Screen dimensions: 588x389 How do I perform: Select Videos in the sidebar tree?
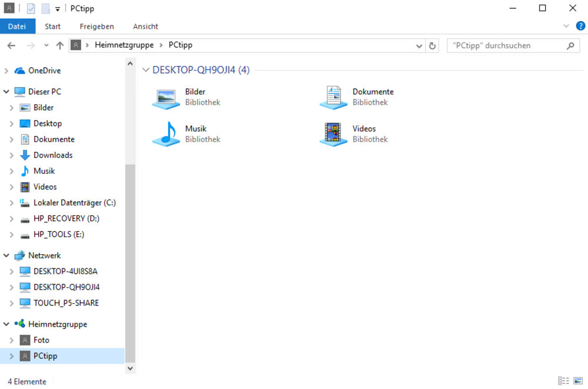click(45, 187)
